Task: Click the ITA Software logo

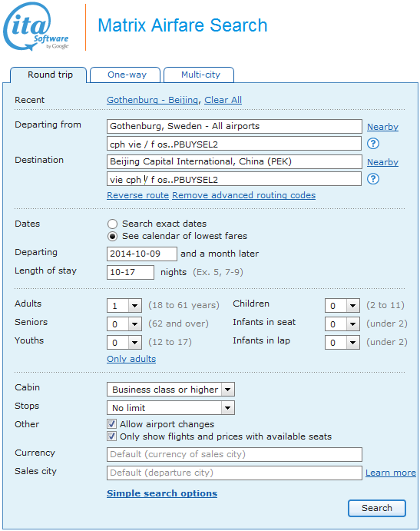Action: 36,26
